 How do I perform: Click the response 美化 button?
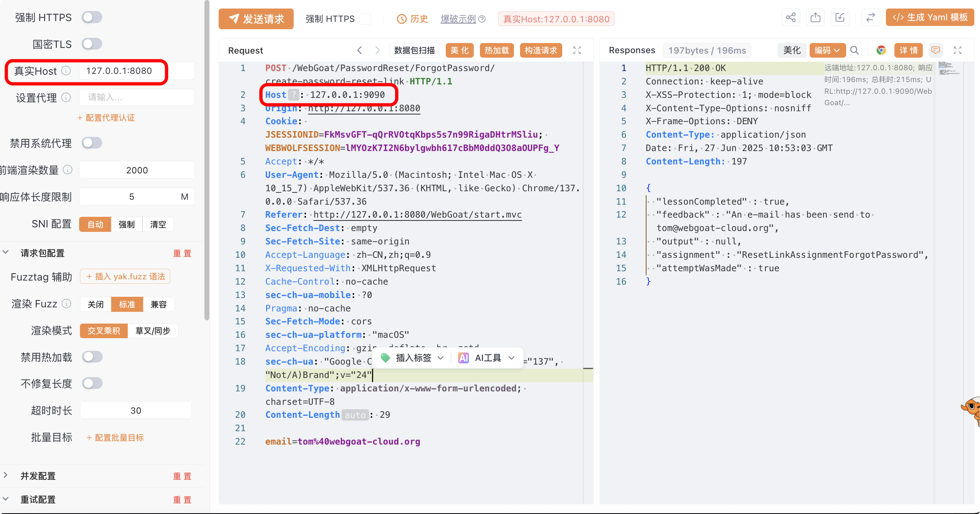(x=791, y=50)
